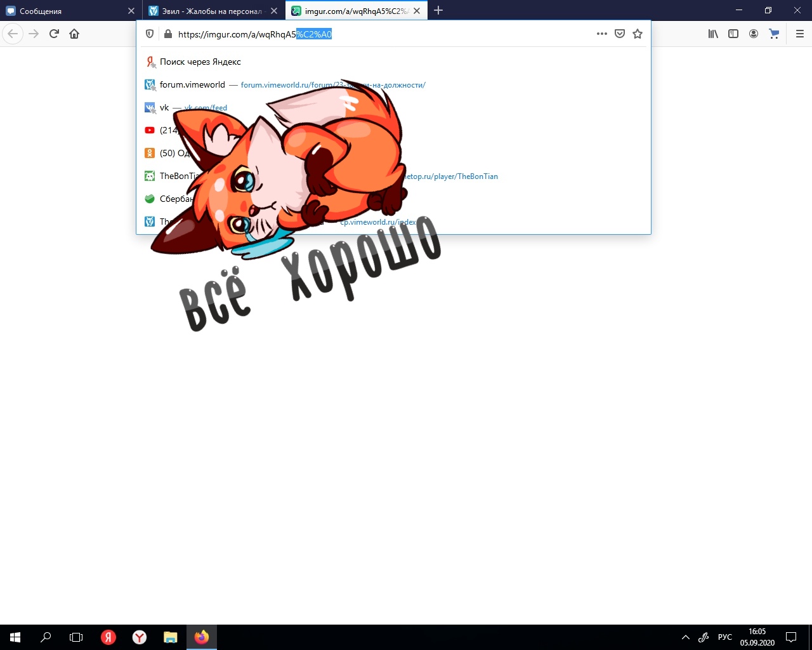
Task: Open forum.vimeworld.ru forum link
Action: (333, 85)
